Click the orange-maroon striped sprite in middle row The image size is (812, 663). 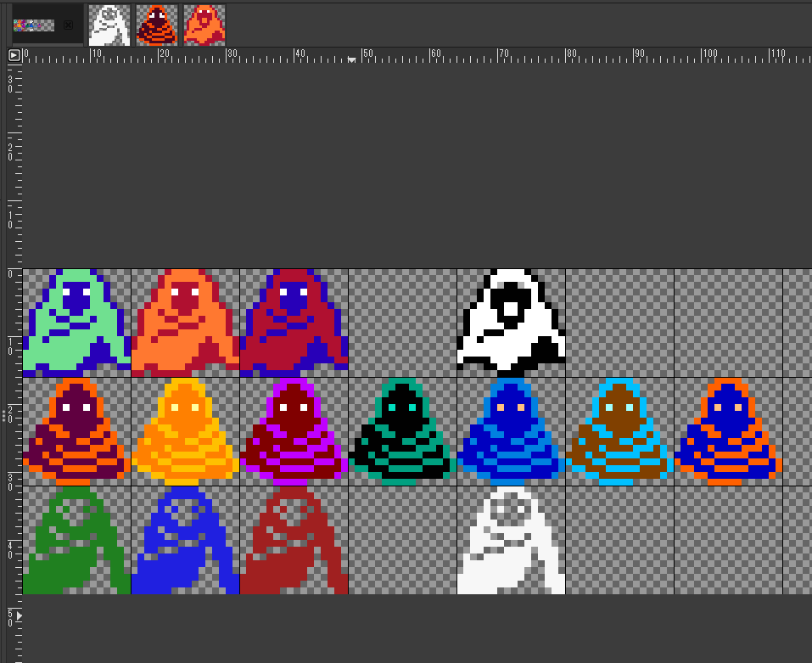[x=76, y=431]
